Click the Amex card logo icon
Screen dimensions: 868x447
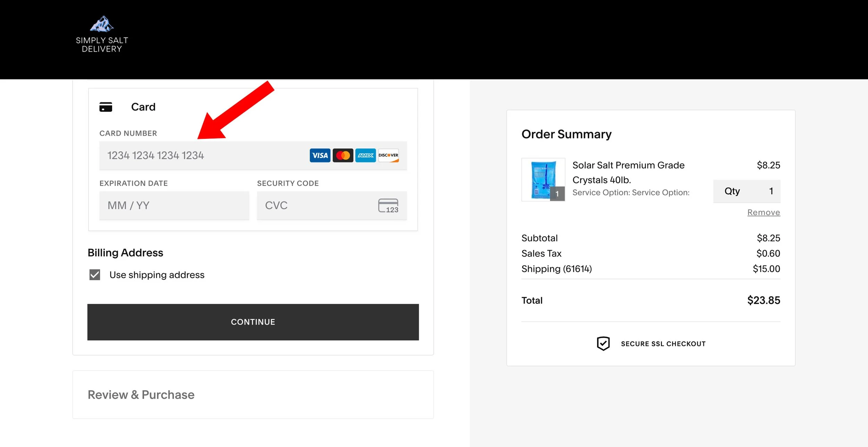365,155
